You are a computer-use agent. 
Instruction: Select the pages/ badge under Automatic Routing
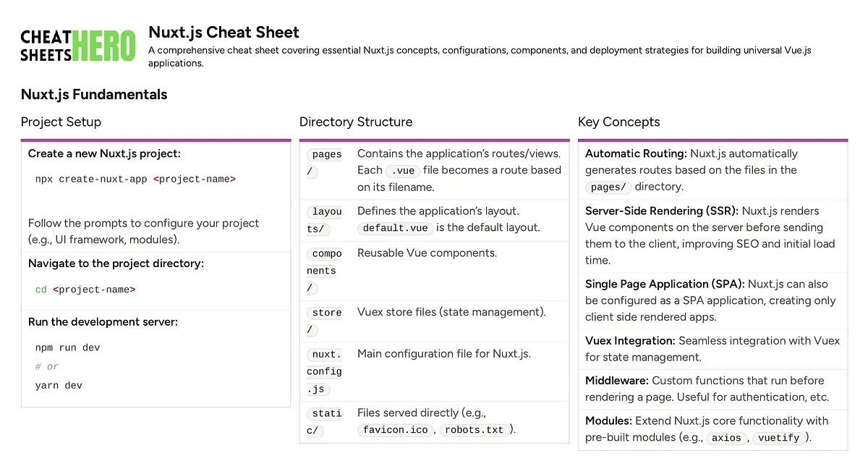point(608,187)
